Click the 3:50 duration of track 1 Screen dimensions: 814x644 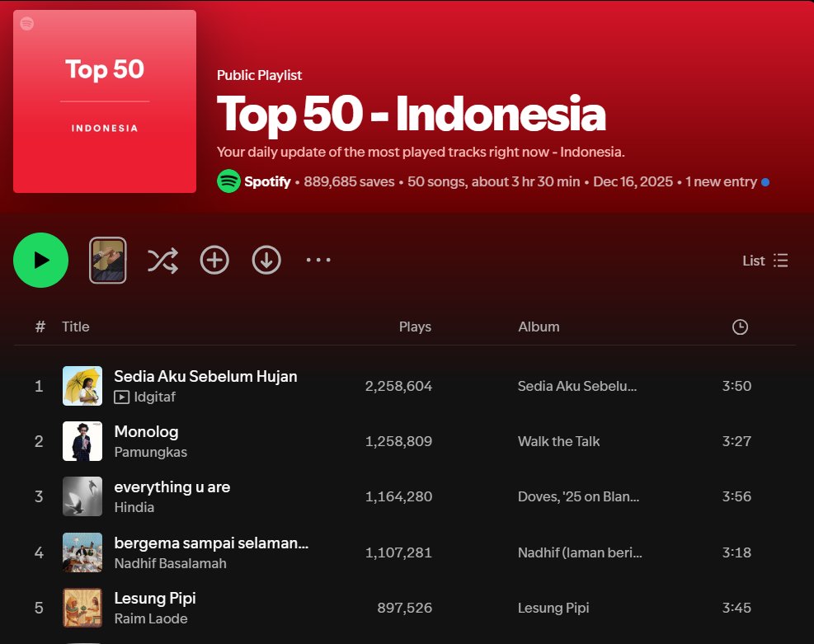coord(736,386)
